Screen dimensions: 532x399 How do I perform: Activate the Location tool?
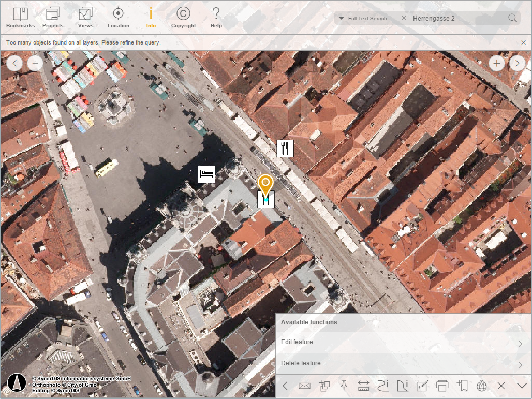click(118, 18)
